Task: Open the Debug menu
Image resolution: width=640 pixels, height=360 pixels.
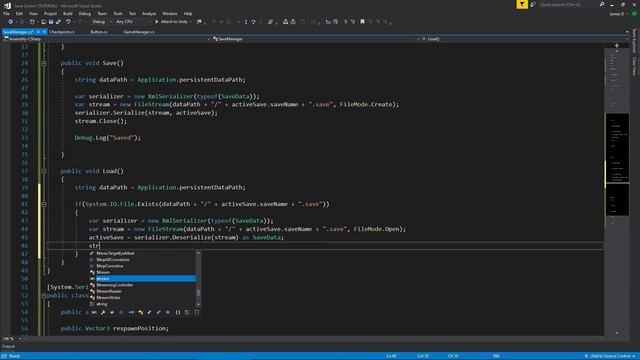Action: tap(84, 13)
